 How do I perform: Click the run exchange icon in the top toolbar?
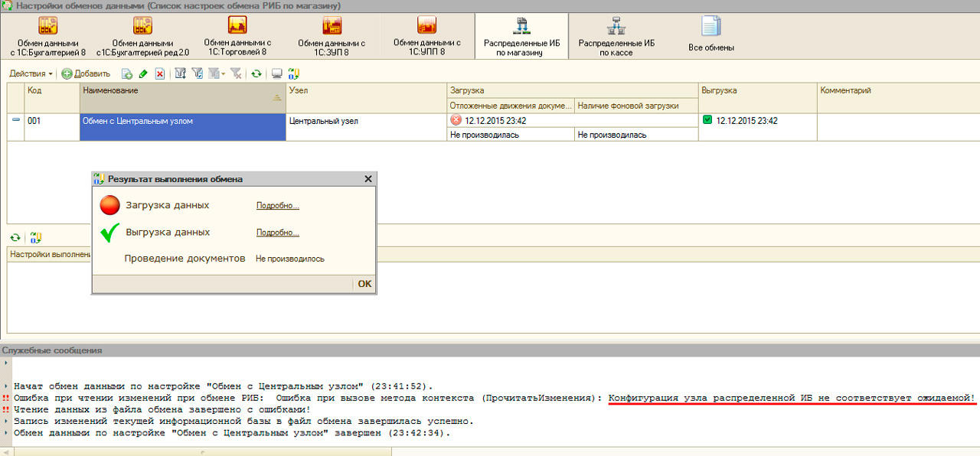(x=293, y=74)
